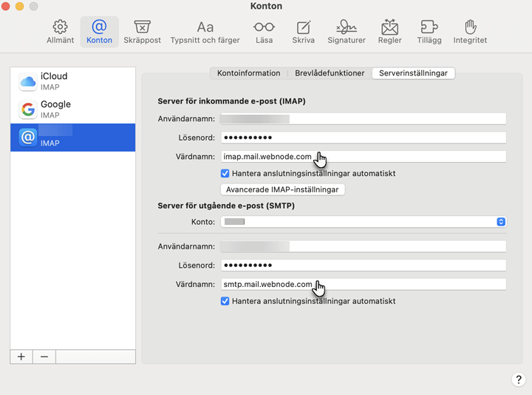Open help with question mark button

(x=519, y=379)
